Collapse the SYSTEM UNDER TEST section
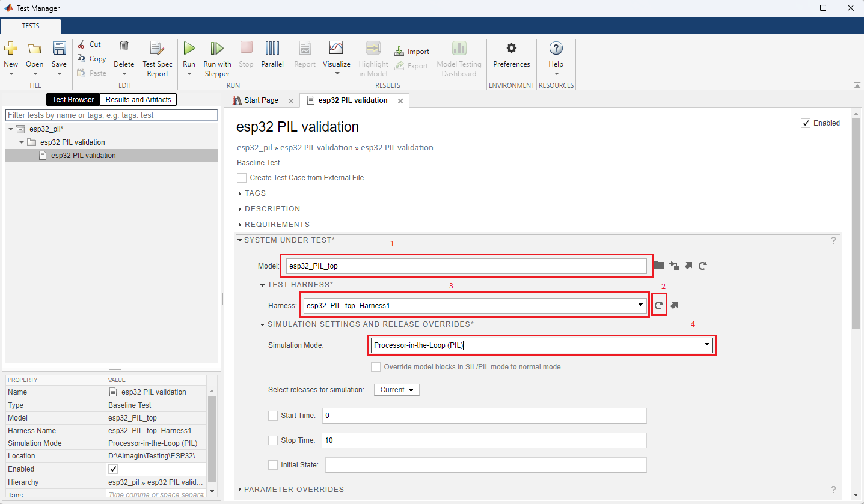 tap(239, 240)
